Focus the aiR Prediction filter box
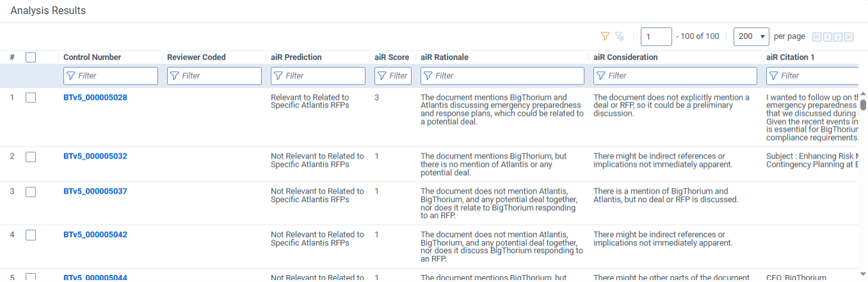Screen dimensions: 868x282 318,76
